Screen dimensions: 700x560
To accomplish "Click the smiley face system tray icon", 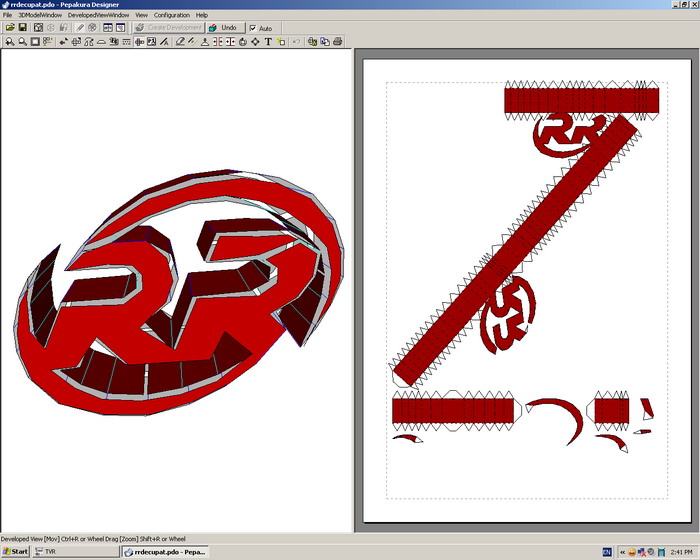I will [x=632, y=552].
